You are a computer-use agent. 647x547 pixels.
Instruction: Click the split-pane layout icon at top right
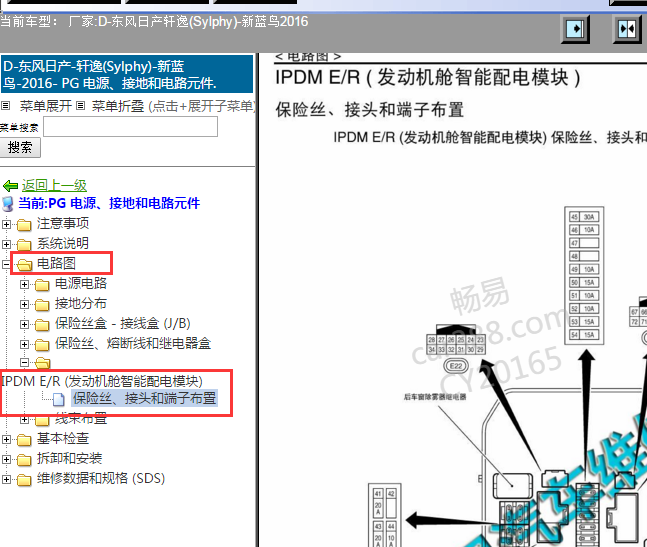pos(627,29)
